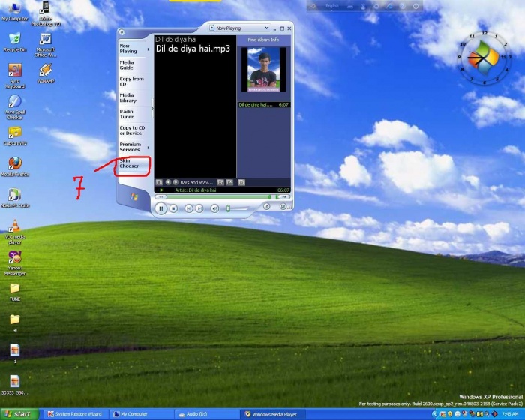The height and width of the screenshot is (420, 525).
Task: Click the desktop clock gadget
Action: click(484, 58)
